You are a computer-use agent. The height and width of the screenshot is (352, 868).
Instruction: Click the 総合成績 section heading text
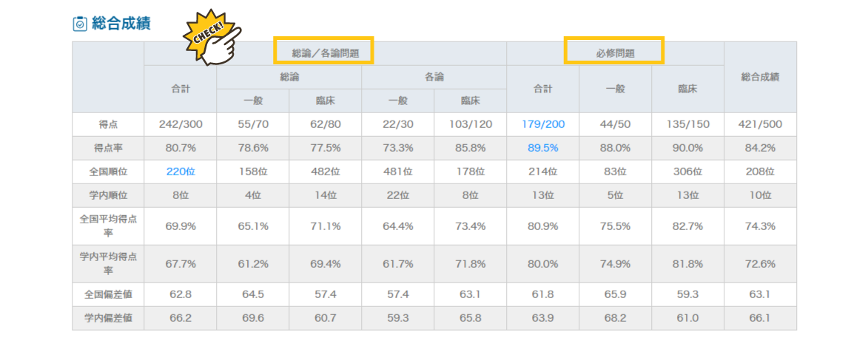121,24
